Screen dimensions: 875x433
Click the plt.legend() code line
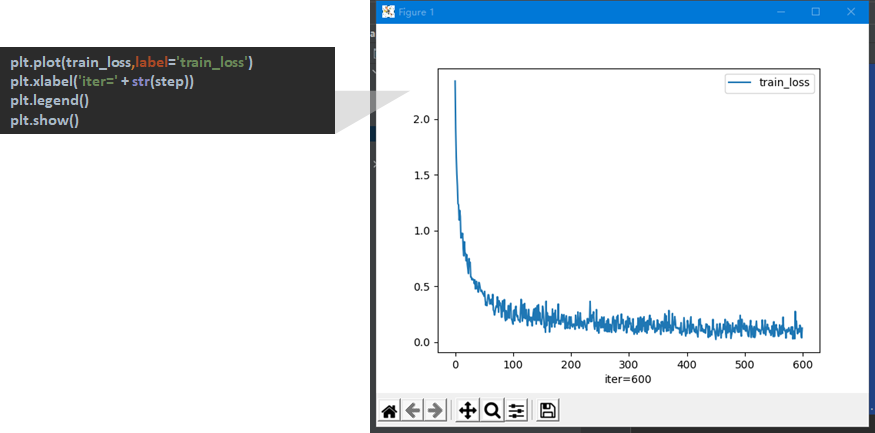50,101
